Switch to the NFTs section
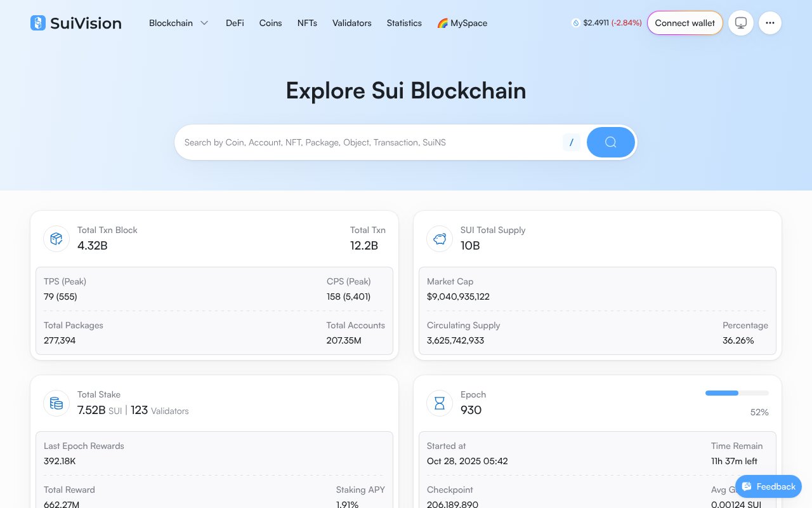Viewport: 812px width, 508px height. pos(307,23)
